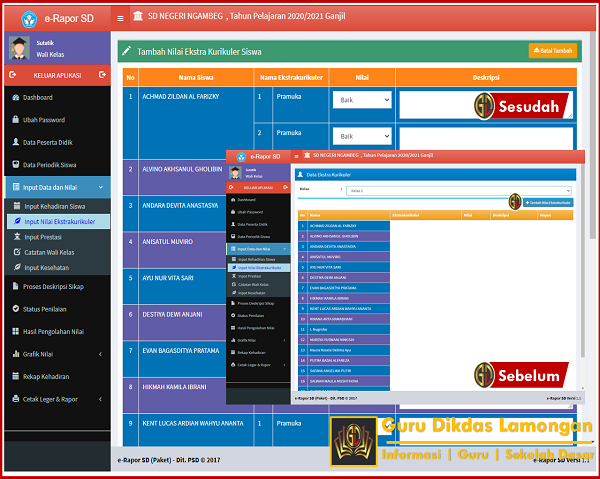Click the Data Peserta Didik person icon
The width and height of the screenshot is (600, 479).
pos(16,142)
